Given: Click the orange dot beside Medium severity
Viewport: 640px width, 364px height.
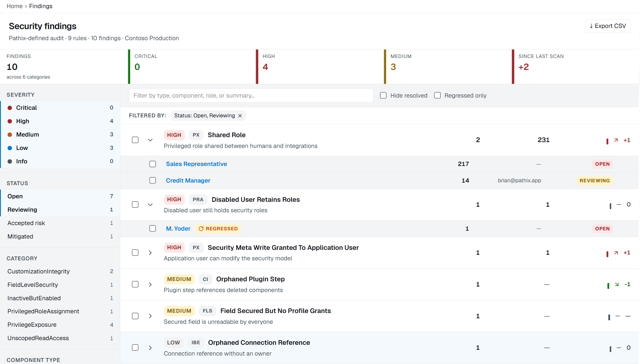Looking at the screenshot, I should [10, 135].
